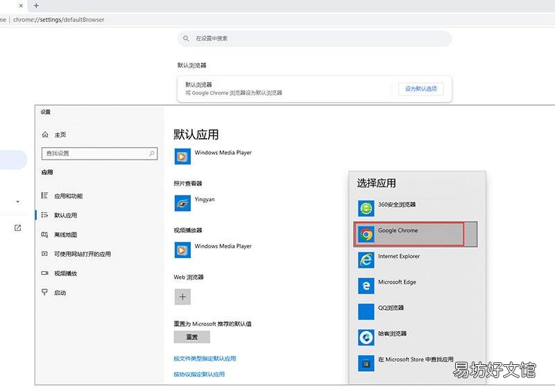Click the 设为默认选项 button in Chrome
This screenshot has width=555, height=392.
421,89
